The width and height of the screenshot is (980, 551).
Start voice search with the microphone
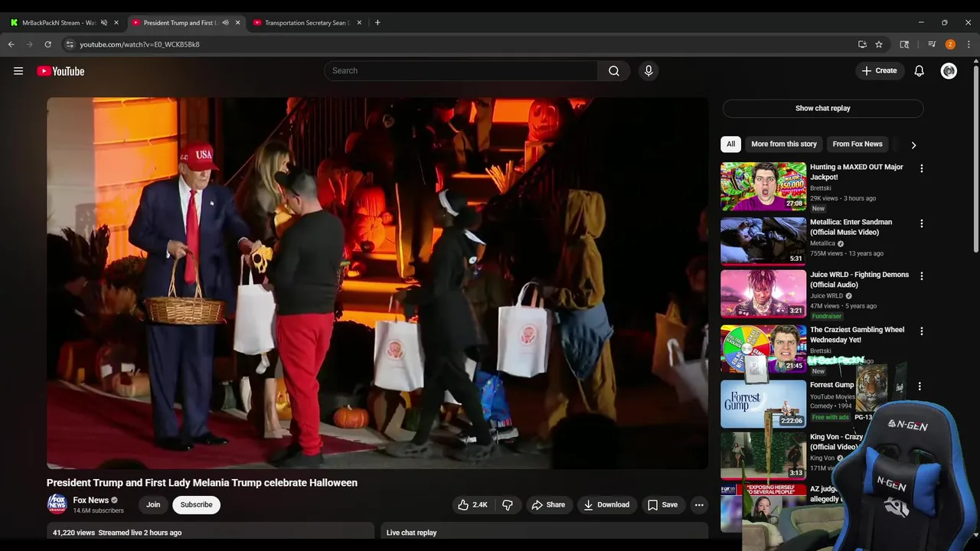click(x=648, y=71)
